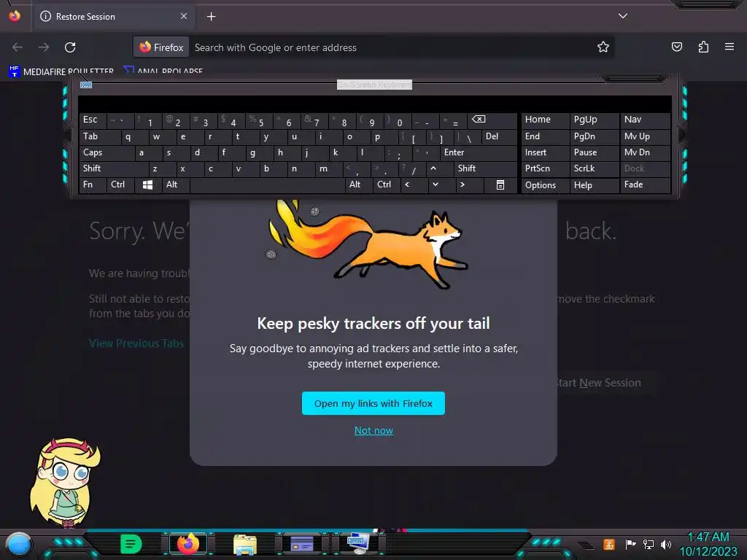Click the PgUp key

(594, 120)
